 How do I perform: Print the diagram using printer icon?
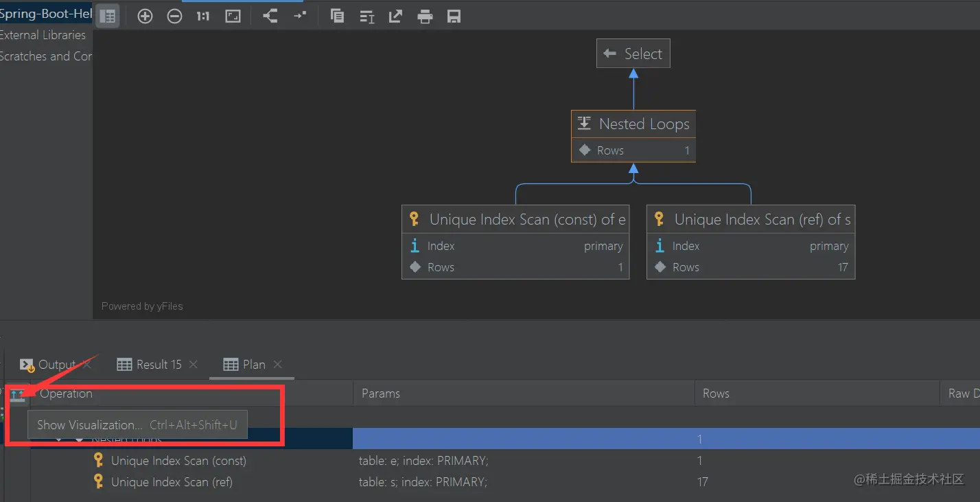[425, 16]
